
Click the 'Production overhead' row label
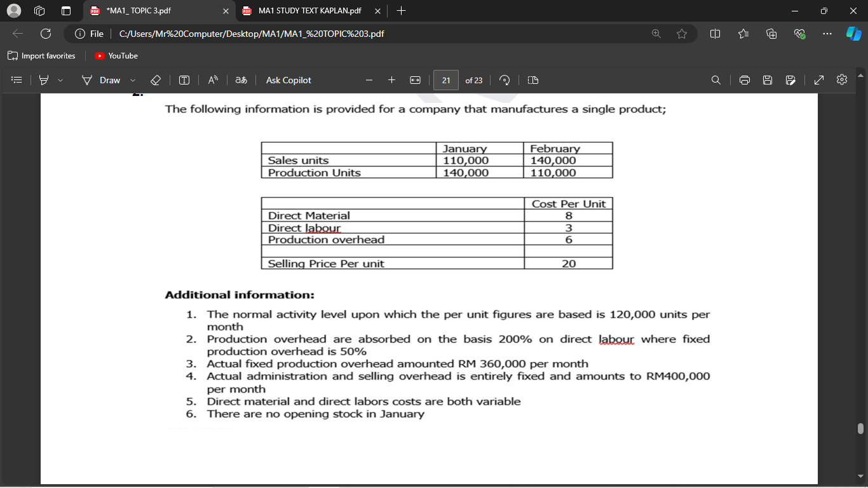point(326,240)
